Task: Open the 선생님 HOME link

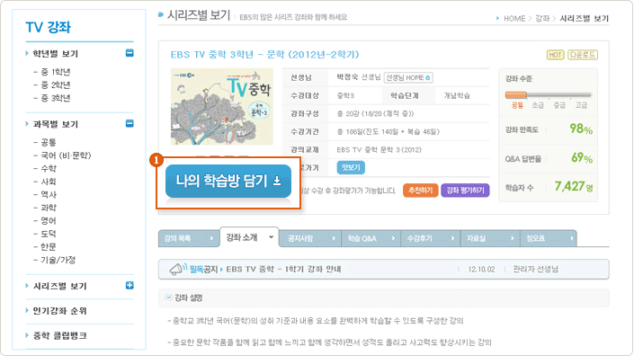Action: 408,77
